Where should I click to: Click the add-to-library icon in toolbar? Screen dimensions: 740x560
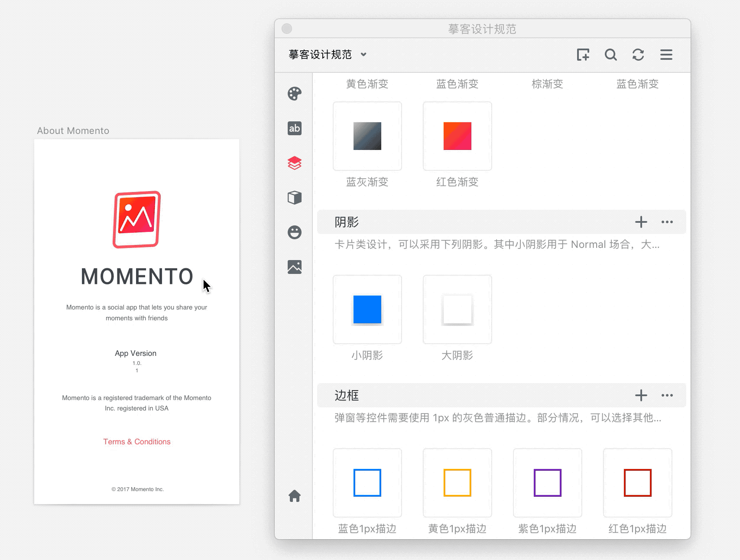[583, 55]
